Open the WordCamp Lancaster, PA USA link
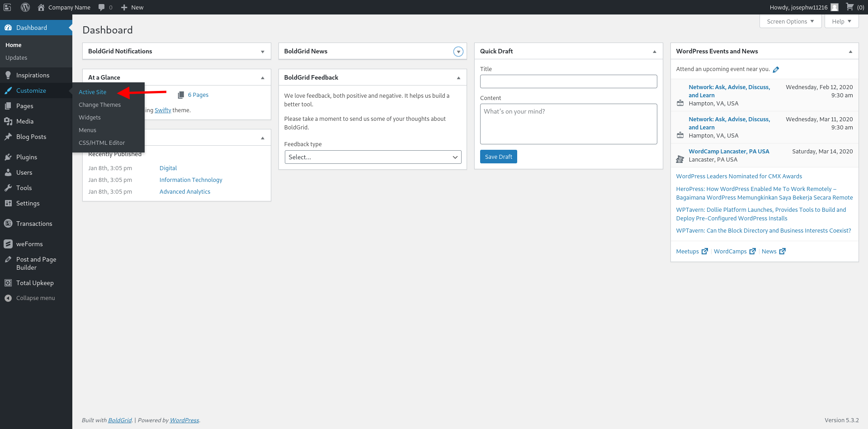This screenshot has height=429, width=868. [x=728, y=151]
